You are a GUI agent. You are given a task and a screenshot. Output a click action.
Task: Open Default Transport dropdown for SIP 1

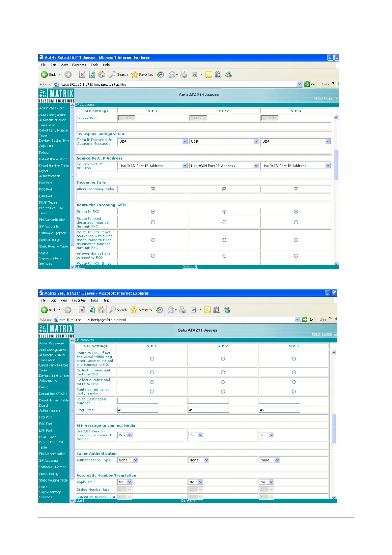click(x=153, y=141)
